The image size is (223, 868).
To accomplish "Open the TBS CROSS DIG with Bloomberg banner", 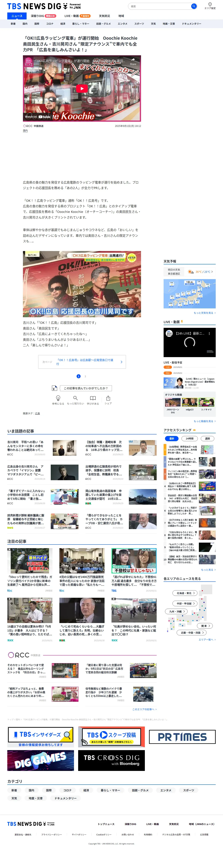I will click(x=111, y=761).
